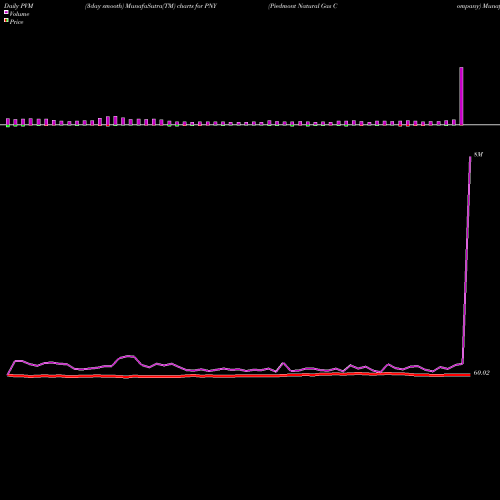Click the 'Daily PVM' chart title text
Screen dimensions: 500x500
19,6
